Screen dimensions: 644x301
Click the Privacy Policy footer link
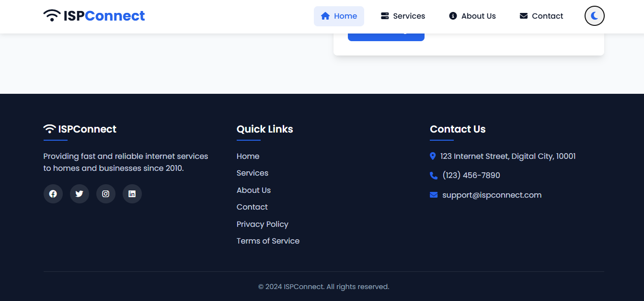pyautogui.click(x=262, y=224)
